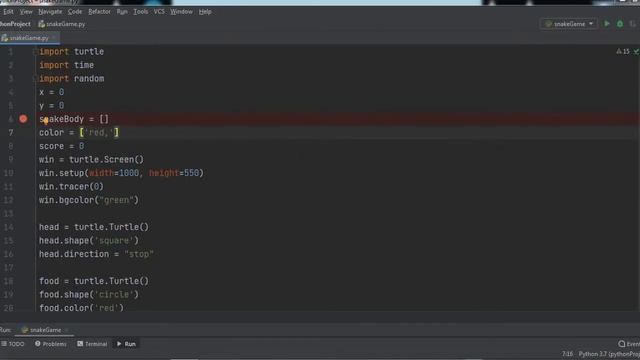The image size is (640, 360).
Task: Click the head.shape('square') line
Action: point(89,240)
